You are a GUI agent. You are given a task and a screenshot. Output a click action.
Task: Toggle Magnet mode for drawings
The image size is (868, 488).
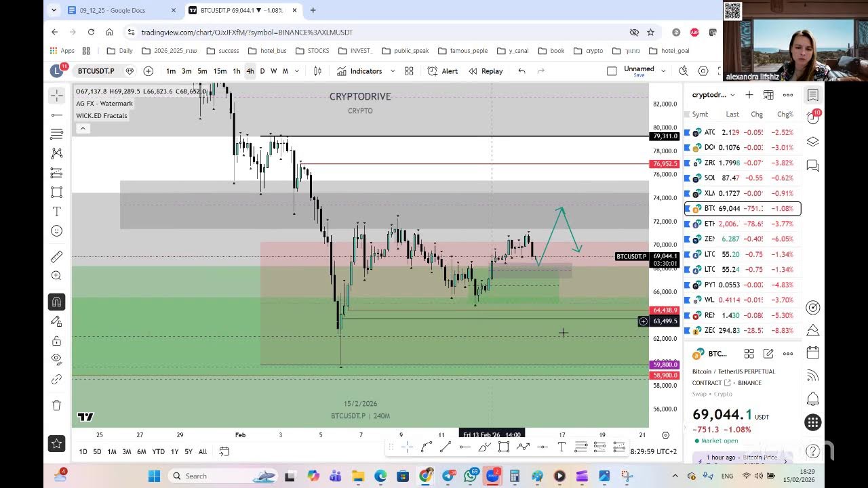point(56,302)
